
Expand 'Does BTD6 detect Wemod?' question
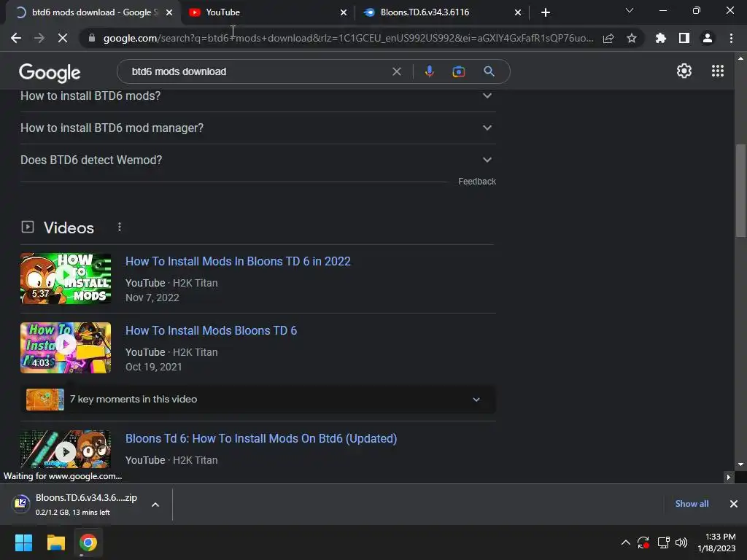258,160
